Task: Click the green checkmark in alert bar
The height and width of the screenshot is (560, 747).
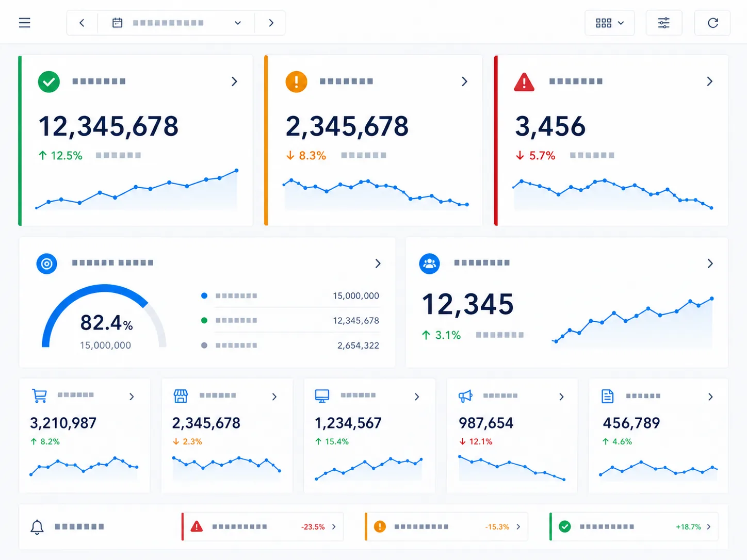Action: click(x=565, y=526)
